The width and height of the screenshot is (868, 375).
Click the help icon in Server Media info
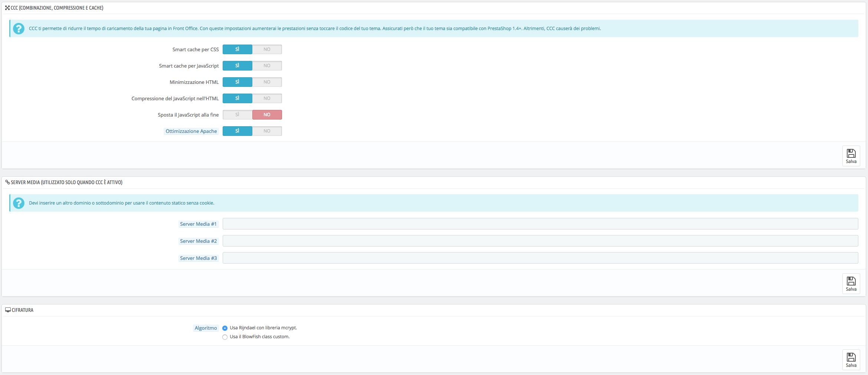click(x=19, y=203)
